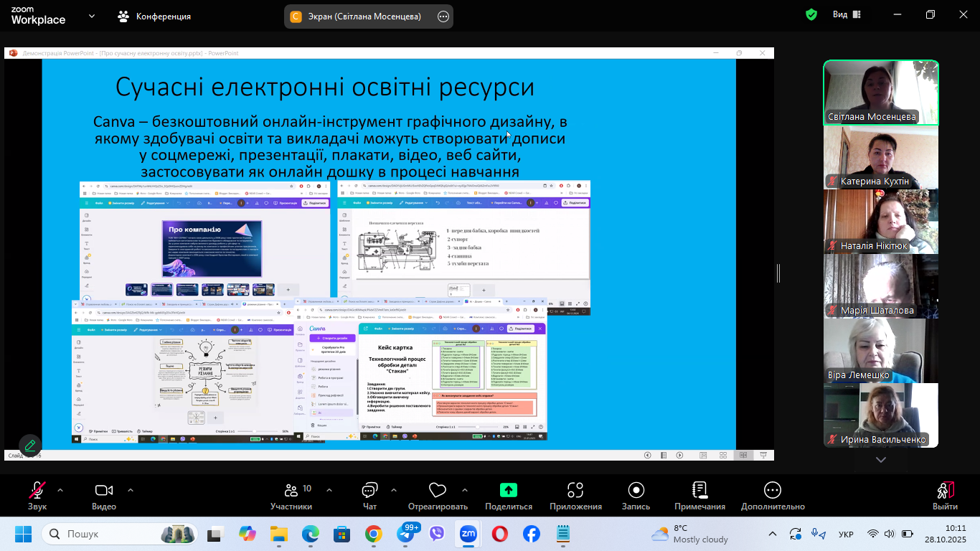Viewport: 980px width, 551px height.
Task: Start recording with the Запись button
Action: [636, 491]
